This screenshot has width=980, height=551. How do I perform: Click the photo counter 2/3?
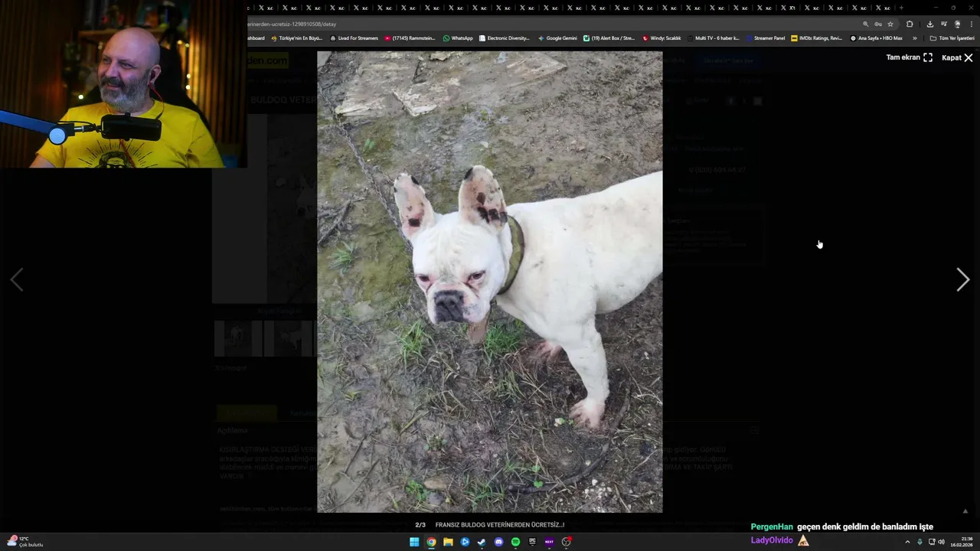(420, 525)
